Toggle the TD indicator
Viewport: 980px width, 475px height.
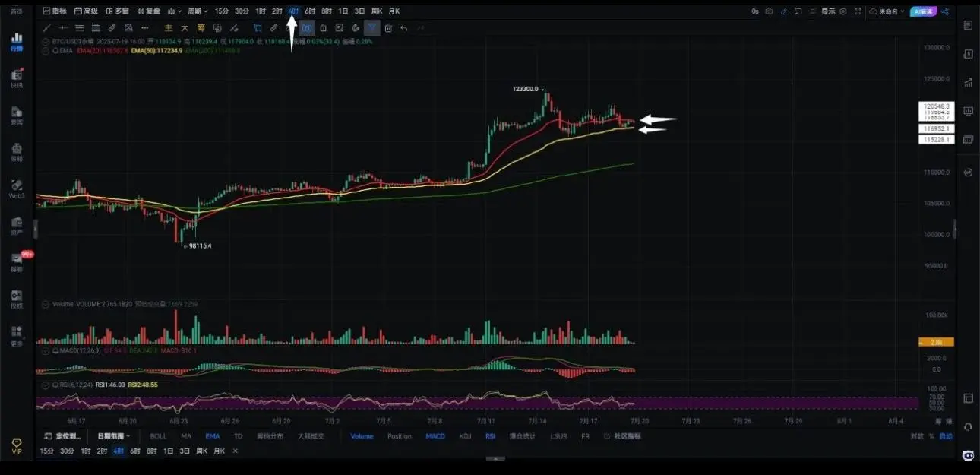pos(238,436)
